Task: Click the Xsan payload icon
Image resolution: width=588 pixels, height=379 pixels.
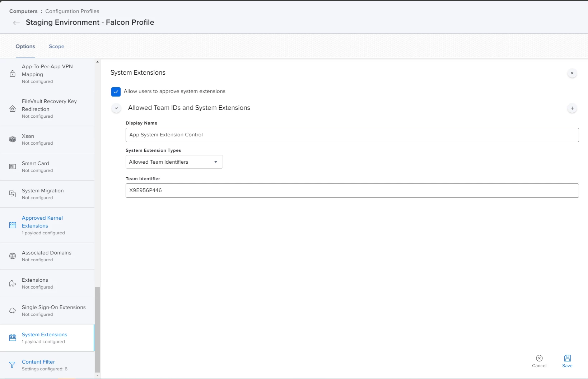Action: [x=13, y=139]
